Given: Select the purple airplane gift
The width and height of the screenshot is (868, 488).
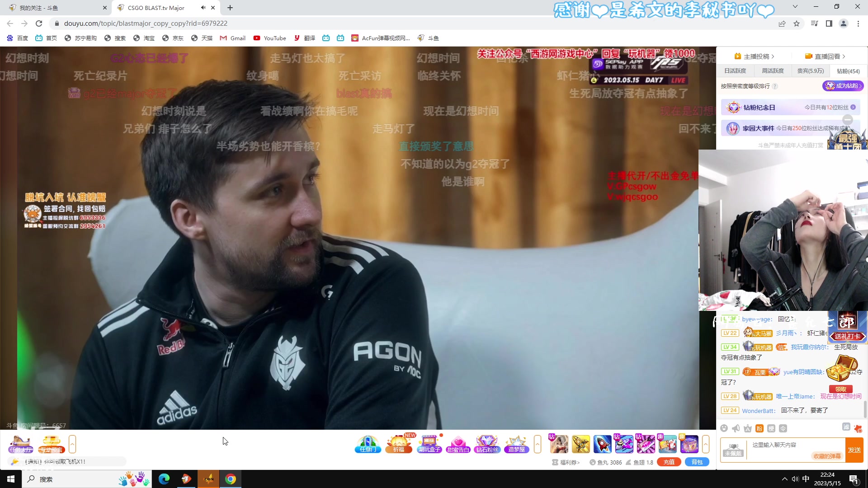Looking at the screenshot, I should pos(624,444).
